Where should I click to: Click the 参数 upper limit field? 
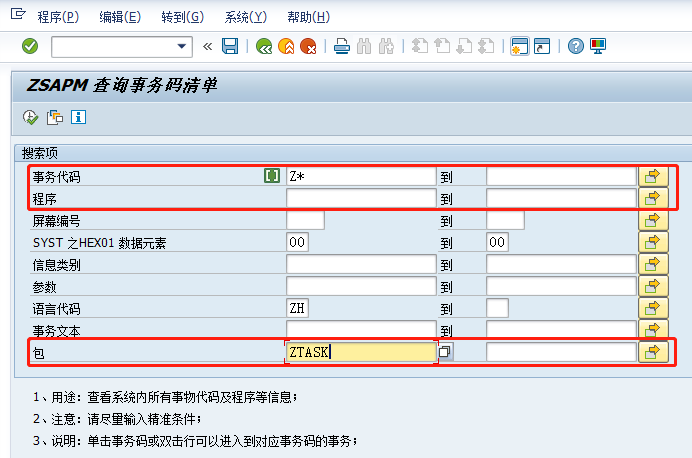[x=561, y=286]
